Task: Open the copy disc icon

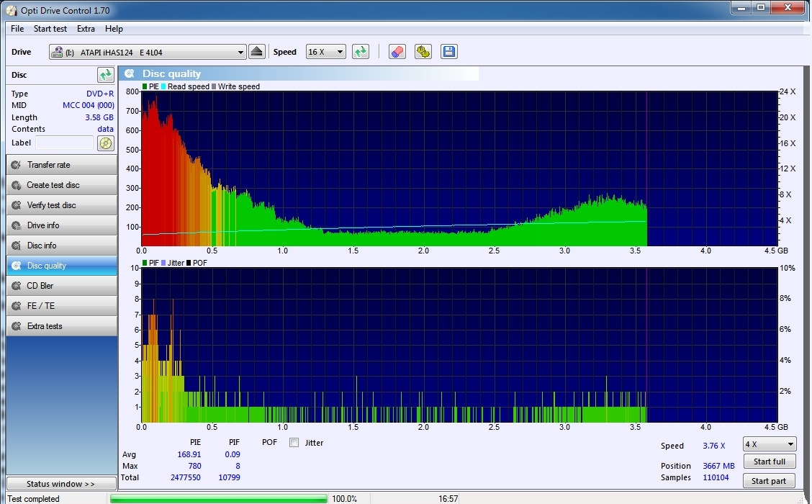Action: pyautogui.click(x=423, y=52)
